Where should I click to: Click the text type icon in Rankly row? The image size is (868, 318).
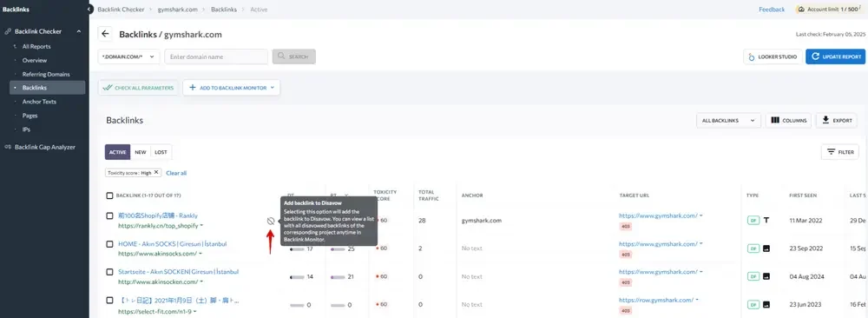tap(766, 221)
